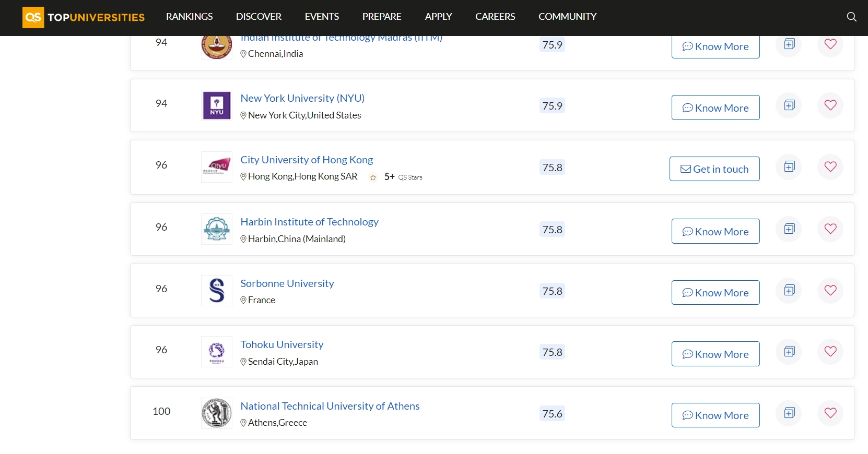Add Sorbonne University to compare
Viewport: 868px width, 454px height.
pyautogui.click(x=789, y=291)
